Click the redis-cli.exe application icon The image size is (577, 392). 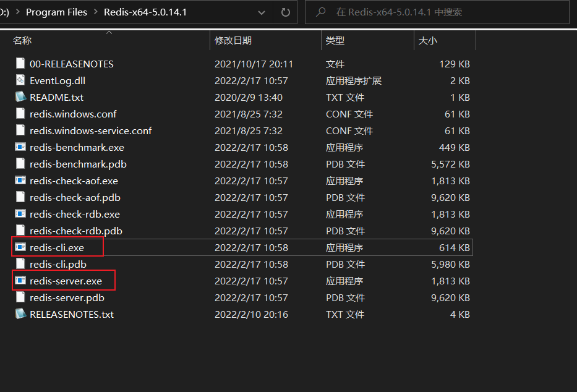(20, 247)
